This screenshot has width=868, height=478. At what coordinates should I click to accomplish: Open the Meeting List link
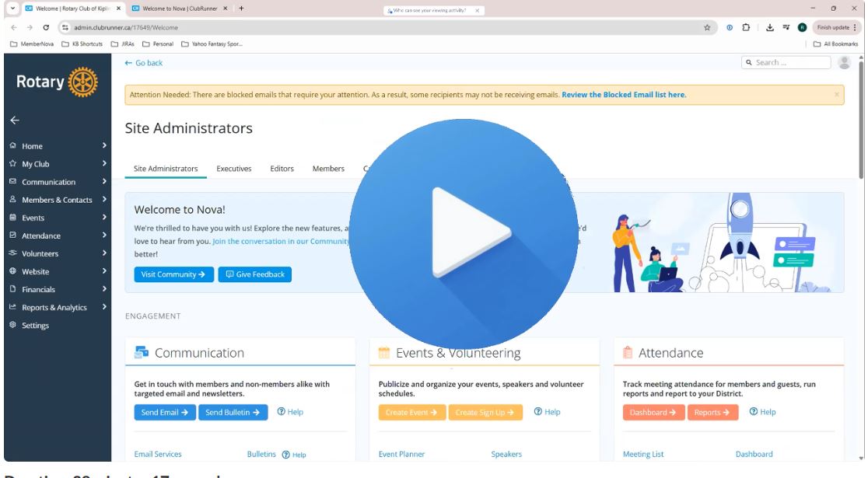(642, 454)
